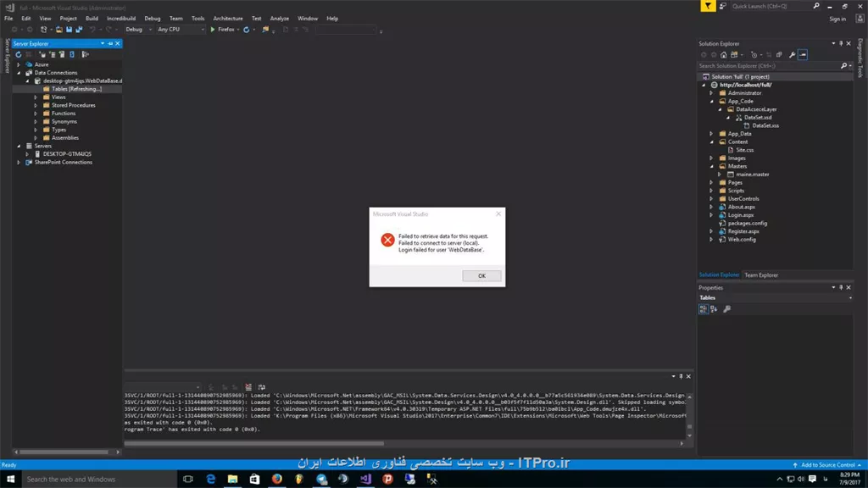868x488 pixels.
Task: Expand the SharePoint Connections node
Action: coord(19,162)
